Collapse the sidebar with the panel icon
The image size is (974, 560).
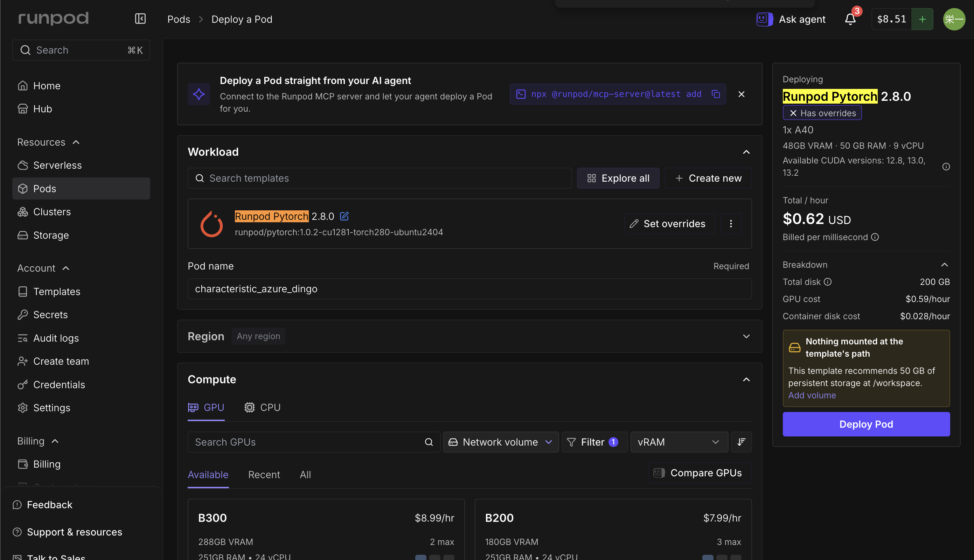point(140,19)
